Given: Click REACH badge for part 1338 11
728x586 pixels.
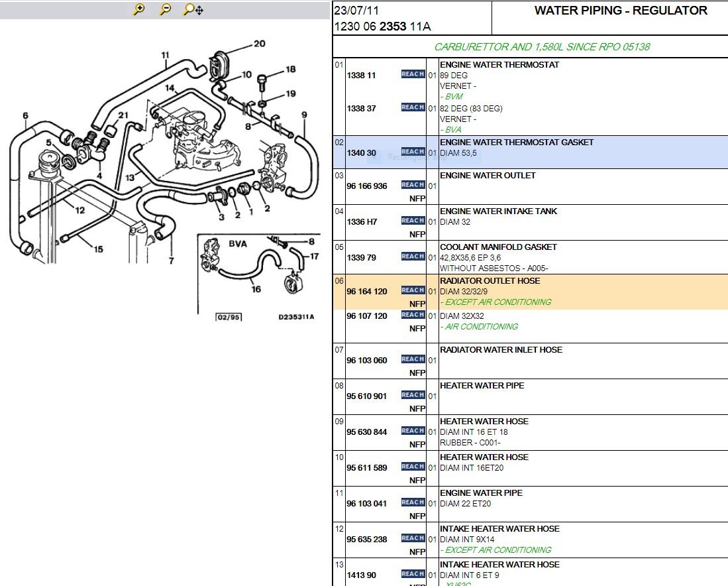Looking at the screenshot, I should click(x=413, y=74).
